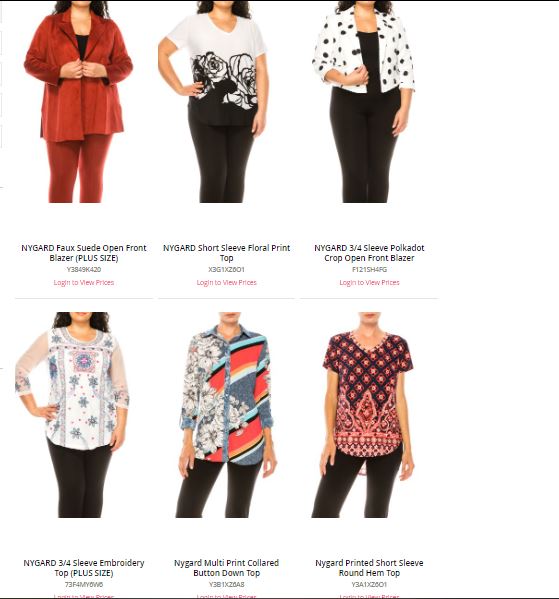Click Login to View Prices under Floral Top

(x=227, y=283)
